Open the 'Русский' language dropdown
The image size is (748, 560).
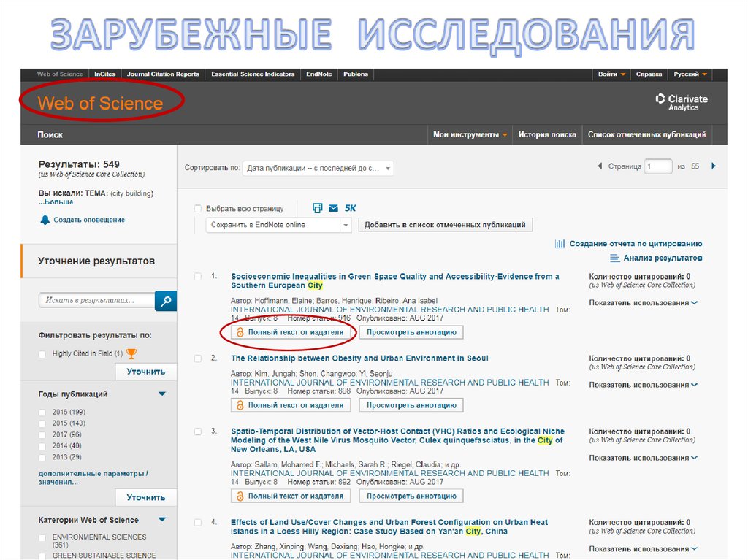click(690, 74)
